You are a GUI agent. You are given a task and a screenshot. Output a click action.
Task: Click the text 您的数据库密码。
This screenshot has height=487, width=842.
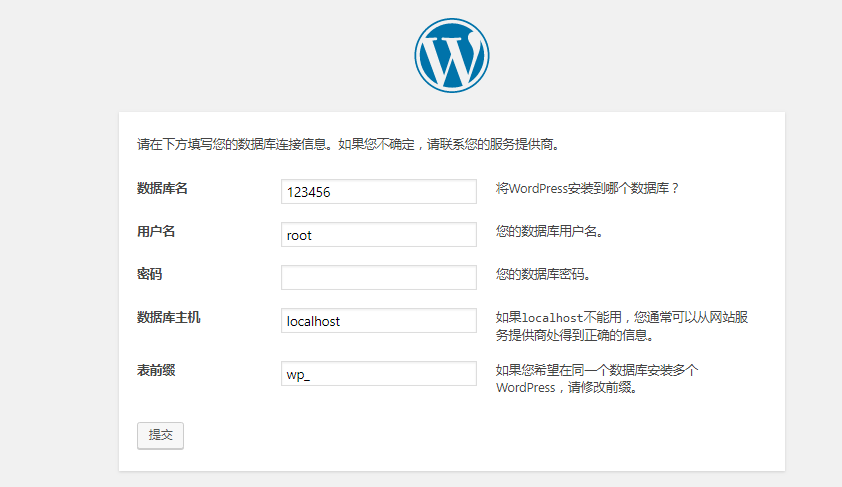[x=543, y=274]
